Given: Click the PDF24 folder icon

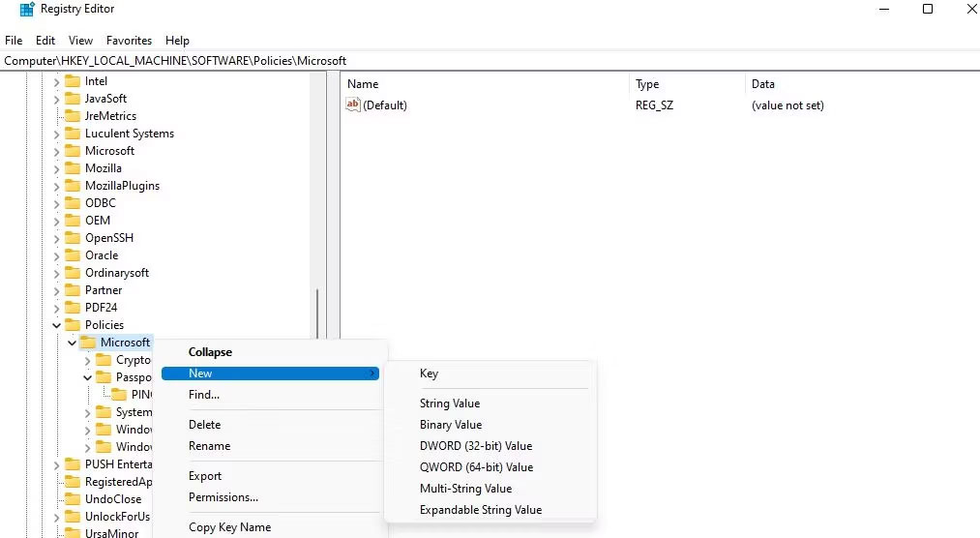Looking at the screenshot, I should click(x=73, y=308).
